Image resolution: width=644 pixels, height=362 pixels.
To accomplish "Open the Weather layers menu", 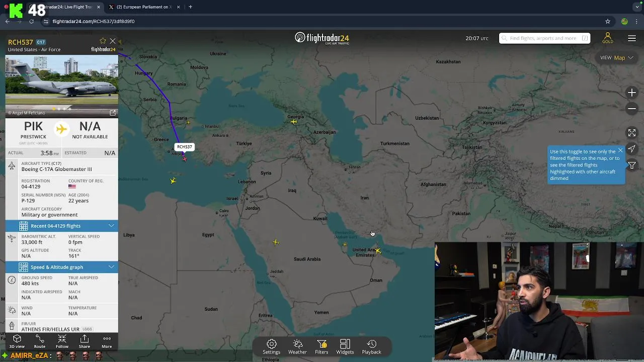I will (x=297, y=347).
